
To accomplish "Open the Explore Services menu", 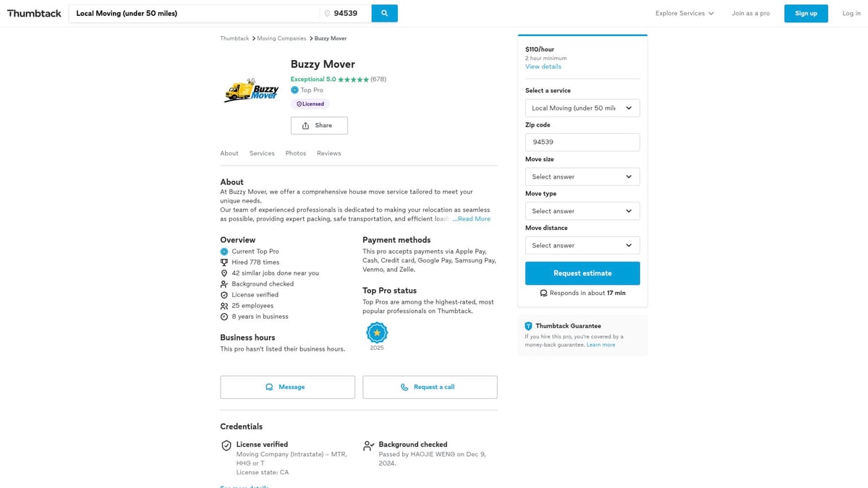I will 684,14.
